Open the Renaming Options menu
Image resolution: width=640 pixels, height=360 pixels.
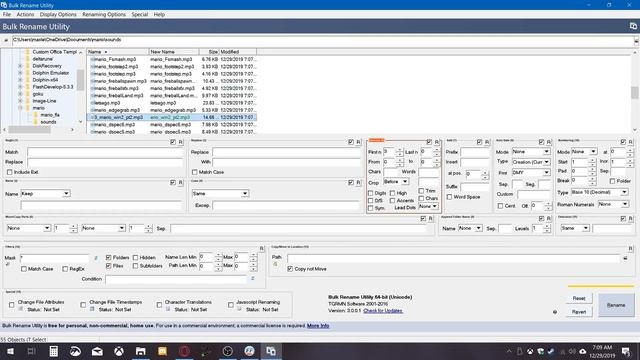(x=104, y=14)
